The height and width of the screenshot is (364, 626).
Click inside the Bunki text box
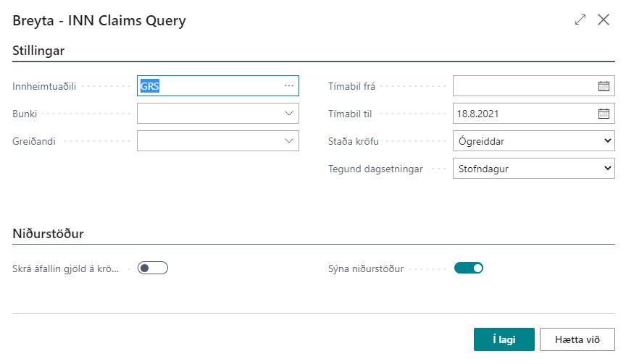click(207, 114)
